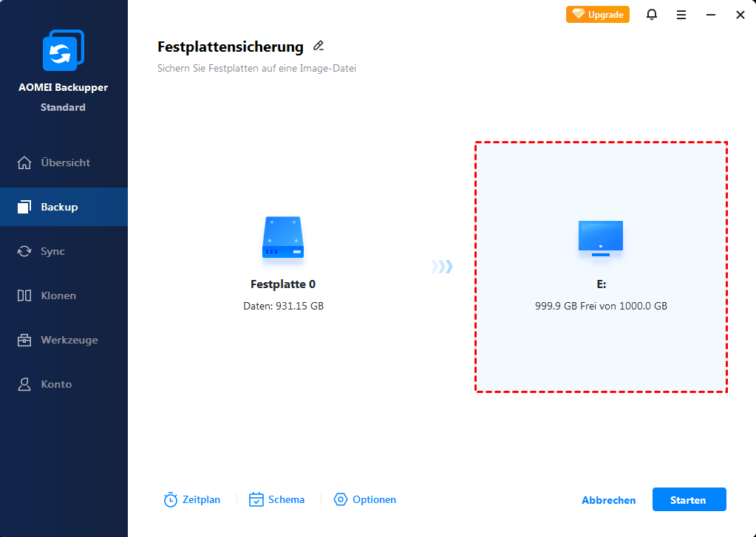Click the Upgrade button

(597, 14)
